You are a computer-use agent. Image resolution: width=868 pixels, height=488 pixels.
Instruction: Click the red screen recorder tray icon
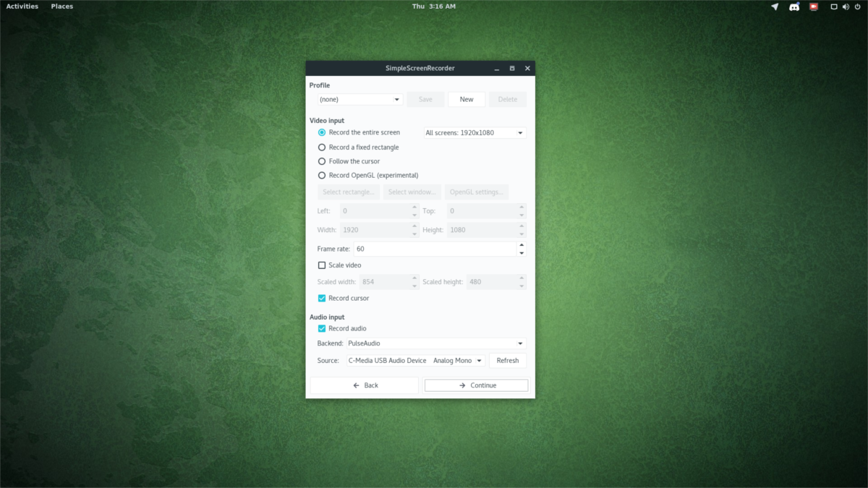[x=814, y=7]
